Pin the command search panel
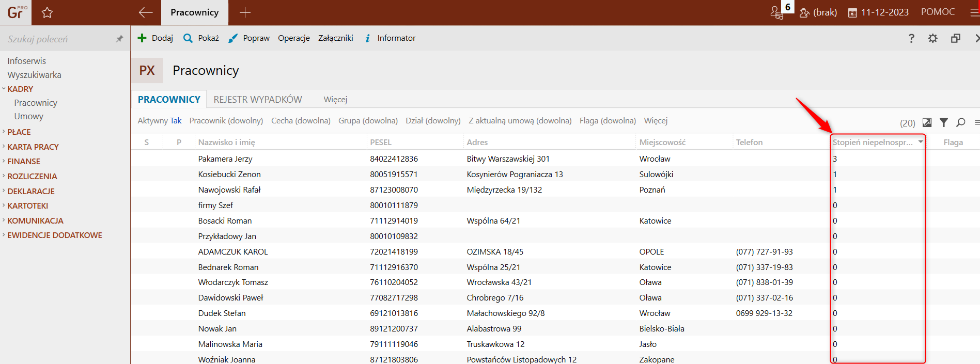This screenshot has height=364, width=980. (119, 39)
